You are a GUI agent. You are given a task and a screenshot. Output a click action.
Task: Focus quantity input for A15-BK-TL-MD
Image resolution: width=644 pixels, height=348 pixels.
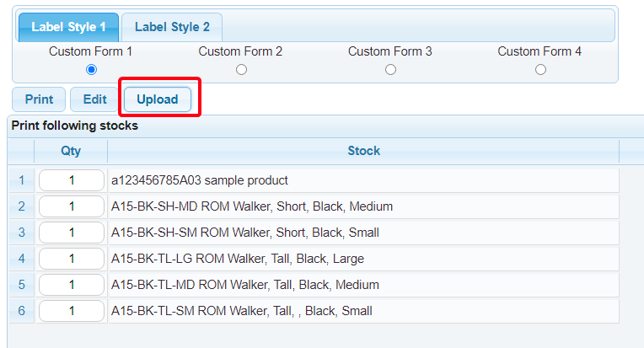pos(72,285)
